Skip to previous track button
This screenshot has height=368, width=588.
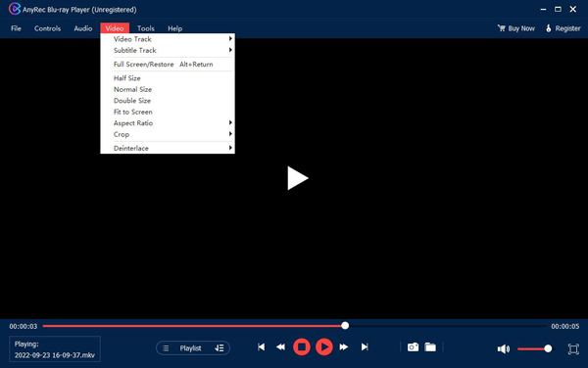tap(262, 347)
